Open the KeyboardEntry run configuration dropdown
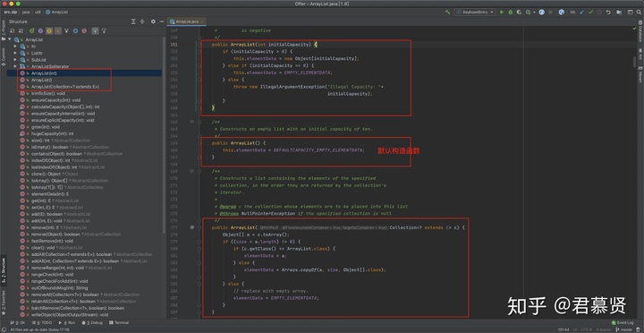Screen dimensions: 644x333 click(x=475, y=13)
